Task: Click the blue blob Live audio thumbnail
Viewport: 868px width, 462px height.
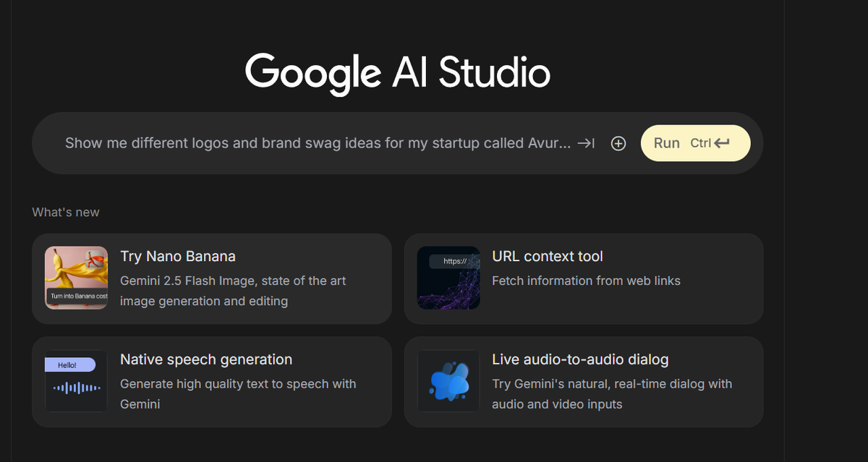Action: click(448, 382)
